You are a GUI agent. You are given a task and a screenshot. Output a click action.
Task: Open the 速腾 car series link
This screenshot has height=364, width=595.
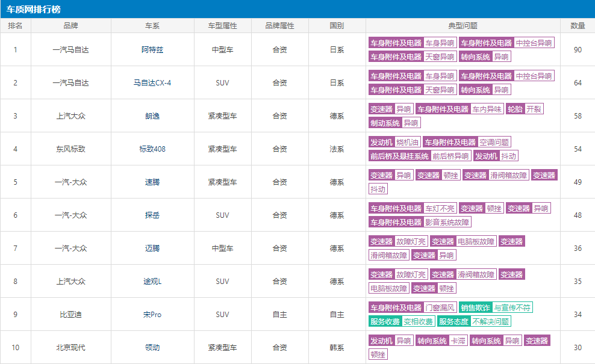[152, 182]
